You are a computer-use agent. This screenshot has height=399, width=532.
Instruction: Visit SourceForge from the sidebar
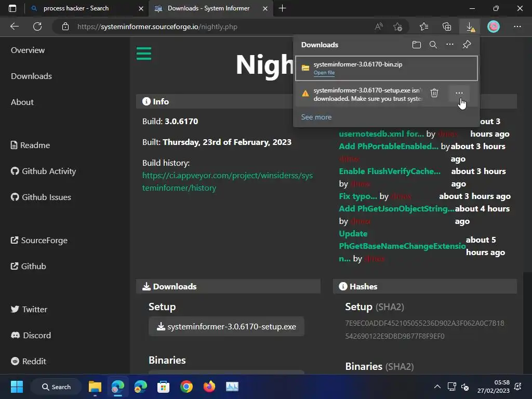39,240
